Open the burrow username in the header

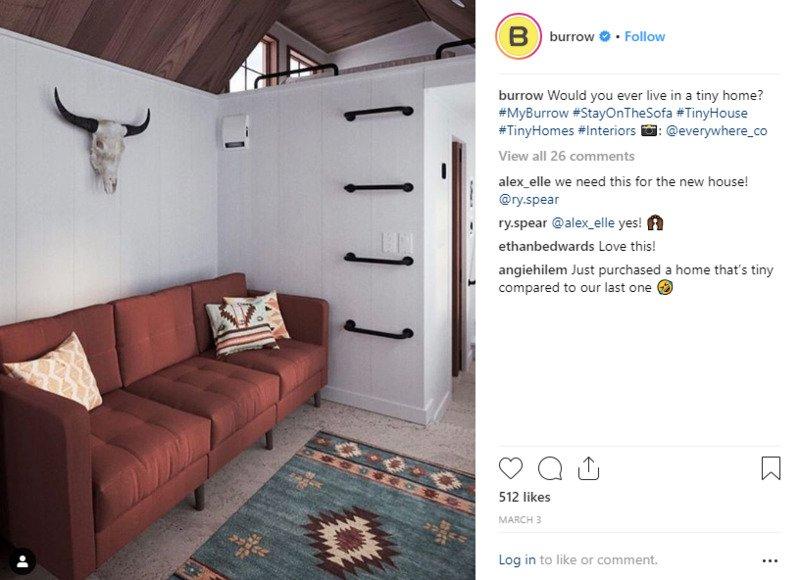[572, 36]
